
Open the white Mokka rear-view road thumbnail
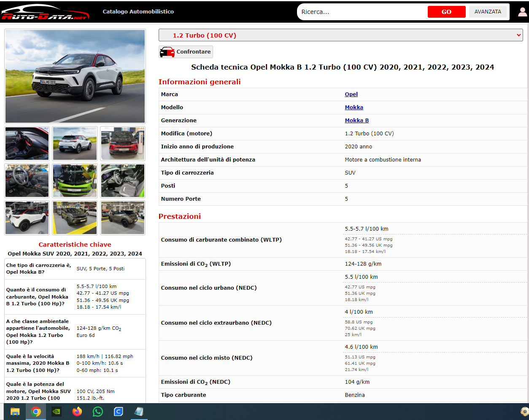75,143
